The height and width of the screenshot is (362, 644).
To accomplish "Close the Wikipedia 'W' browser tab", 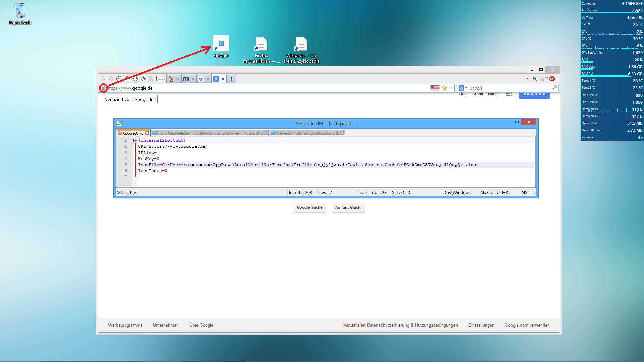I will (208, 79).
